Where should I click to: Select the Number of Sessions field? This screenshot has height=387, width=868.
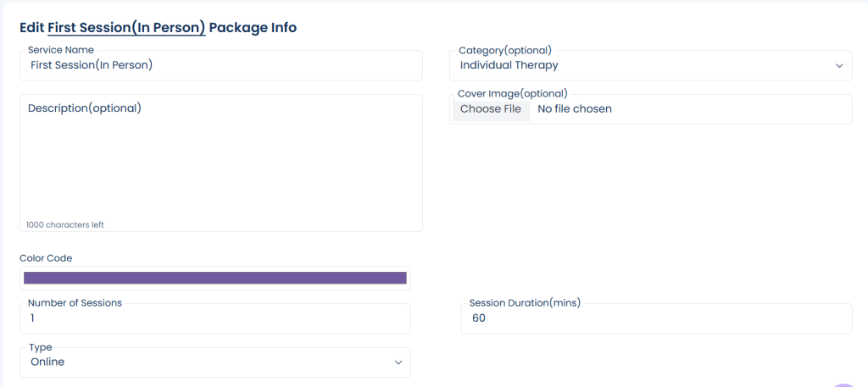click(215, 318)
